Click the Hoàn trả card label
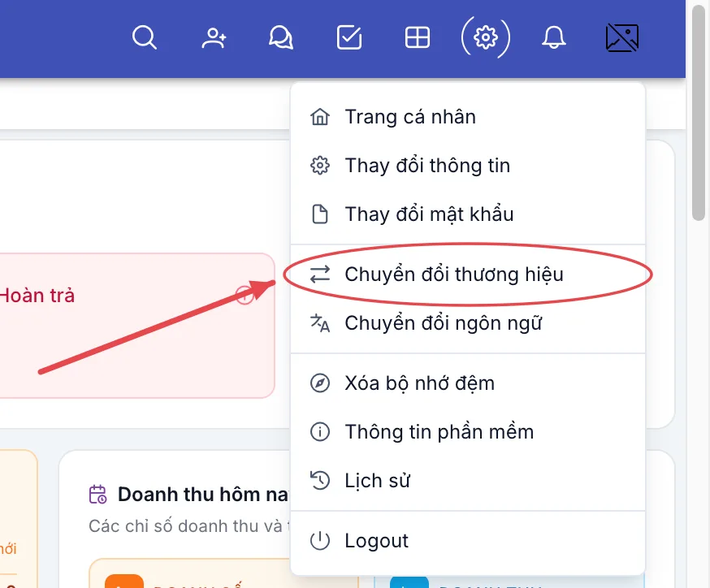The image size is (710, 588). click(37, 296)
